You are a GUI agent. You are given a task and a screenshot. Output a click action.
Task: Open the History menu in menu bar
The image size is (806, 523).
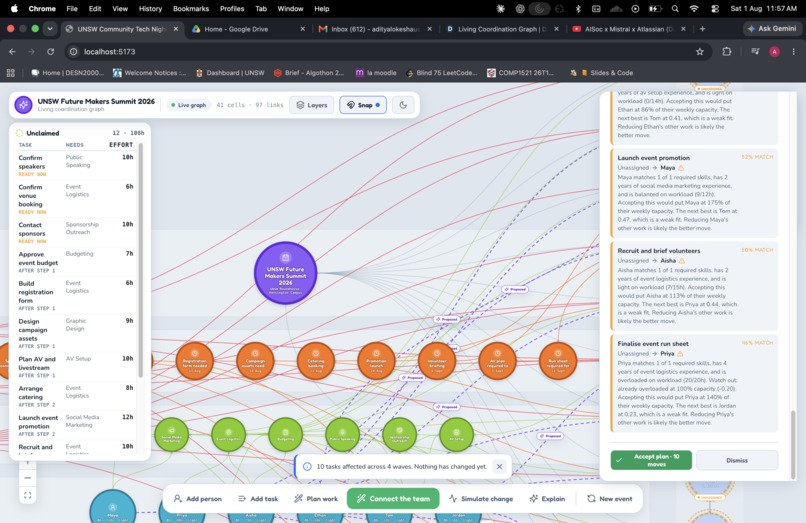[x=150, y=9]
